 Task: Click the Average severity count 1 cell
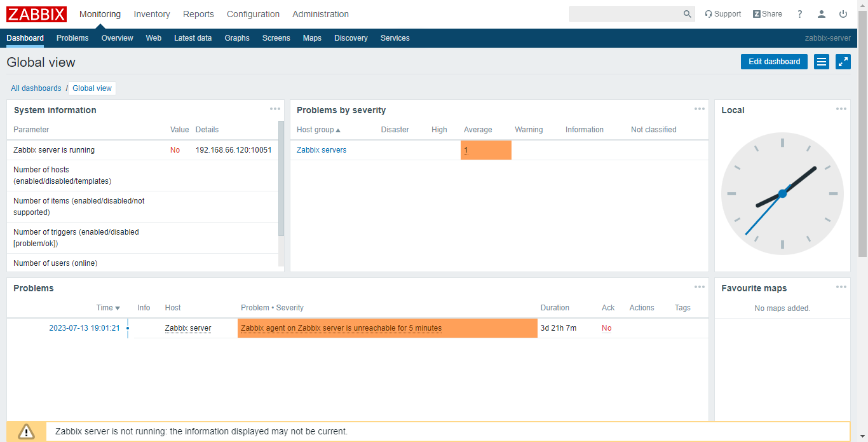[x=485, y=150]
